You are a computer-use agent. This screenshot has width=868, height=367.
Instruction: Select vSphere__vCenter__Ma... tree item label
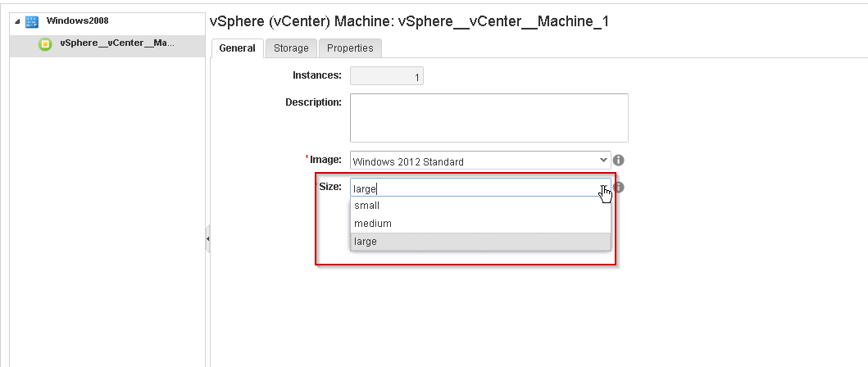[116, 43]
